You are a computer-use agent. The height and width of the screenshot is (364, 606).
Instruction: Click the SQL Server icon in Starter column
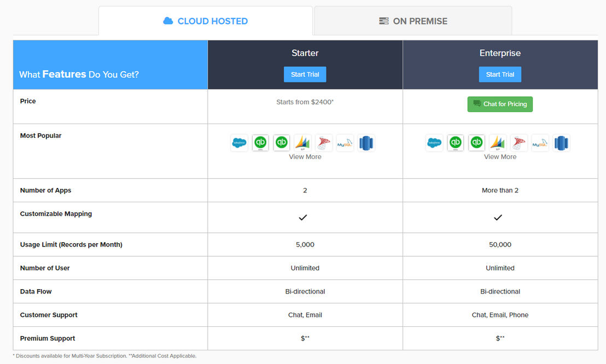tap(324, 143)
